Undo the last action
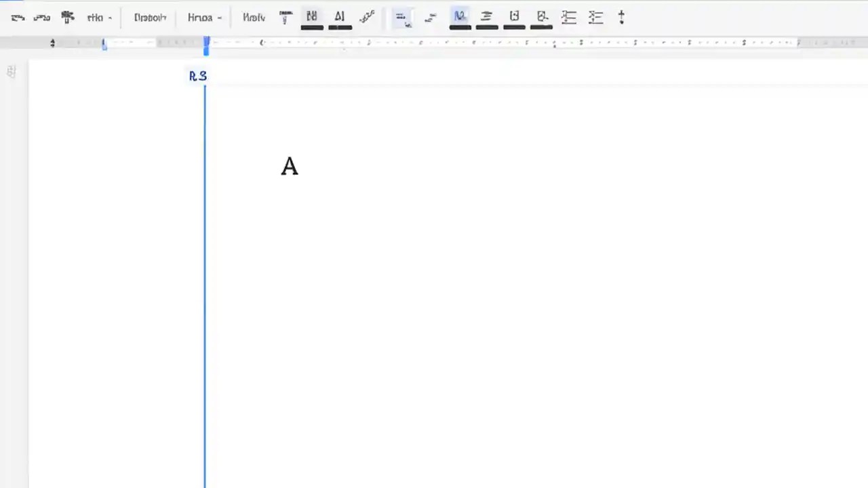 coord(18,17)
